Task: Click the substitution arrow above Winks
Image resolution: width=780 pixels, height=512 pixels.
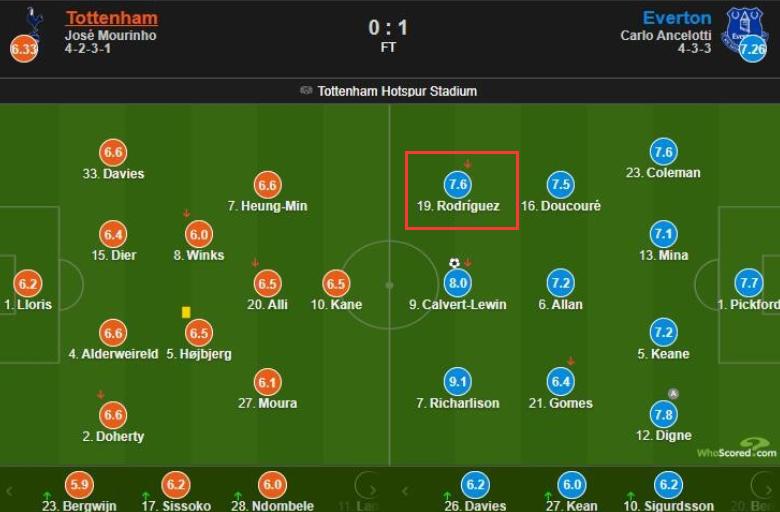Action: point(186,213)
